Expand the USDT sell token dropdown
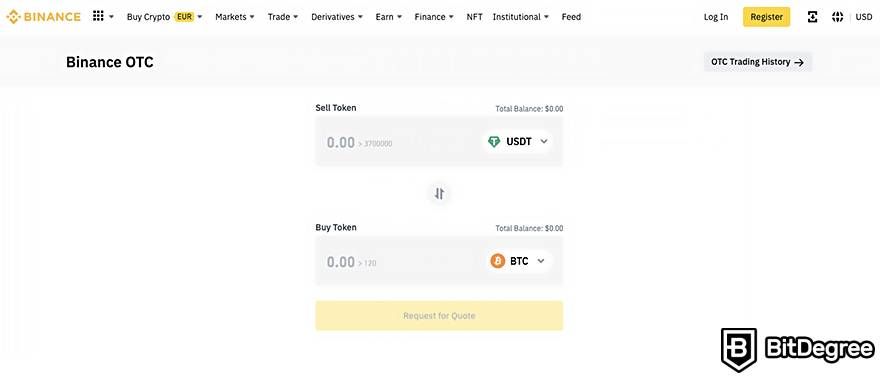Image resolution: width=880 pixels, height=378 pixels. click(x=517, y=142)
